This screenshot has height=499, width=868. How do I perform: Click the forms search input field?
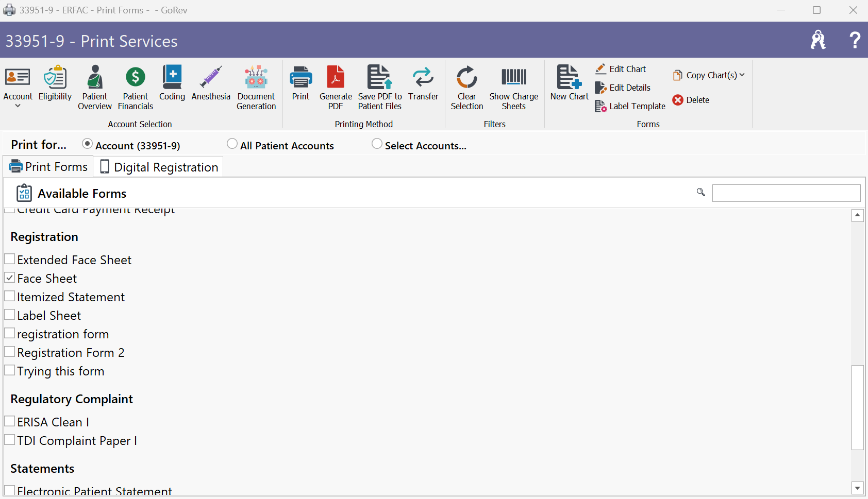point(786,193)
